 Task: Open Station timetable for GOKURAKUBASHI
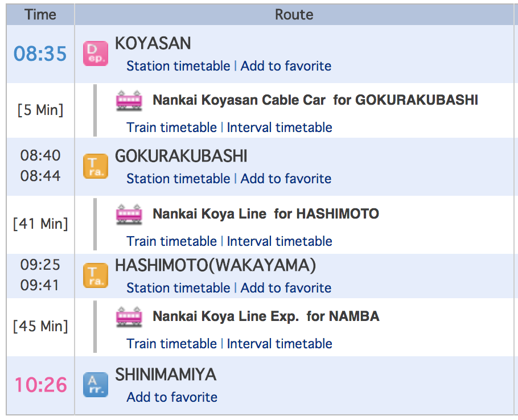pyautogui.click(x=178, y=179)
